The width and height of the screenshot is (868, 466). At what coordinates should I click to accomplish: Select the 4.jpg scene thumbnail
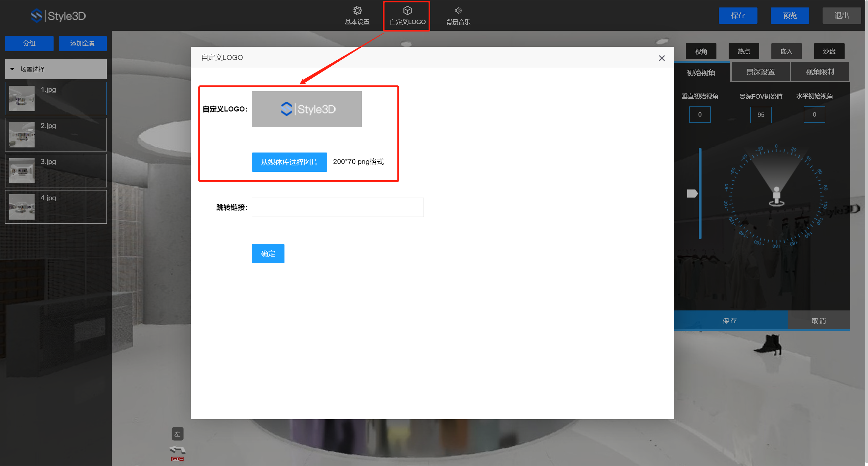(22, 207)
